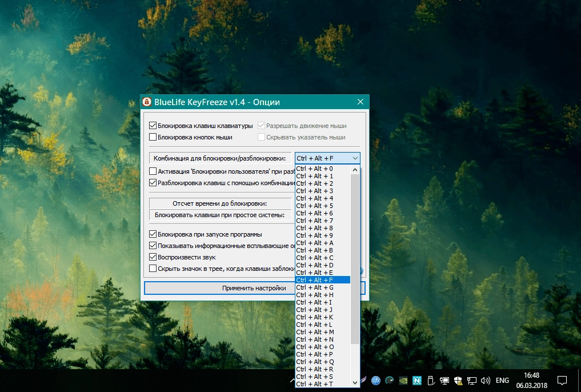
Task: Select 'Ctrl + Alt + 4' option
Action: [323, 198]
